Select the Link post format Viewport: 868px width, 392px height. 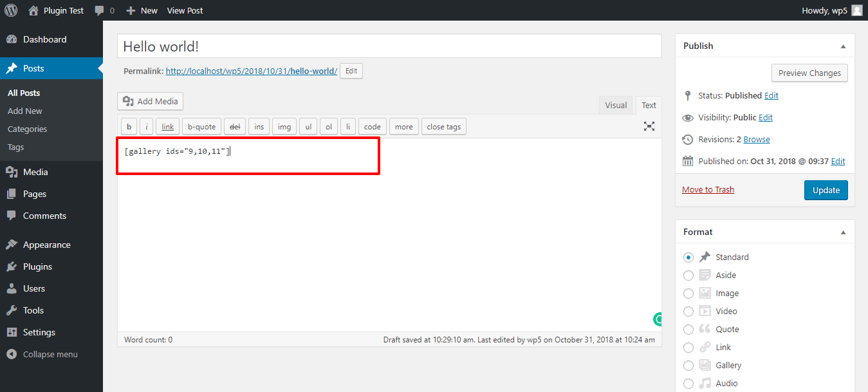[688, 347]
